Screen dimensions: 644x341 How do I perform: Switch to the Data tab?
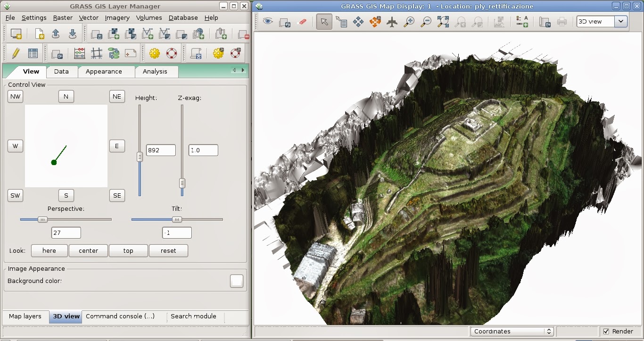point(61,71)
